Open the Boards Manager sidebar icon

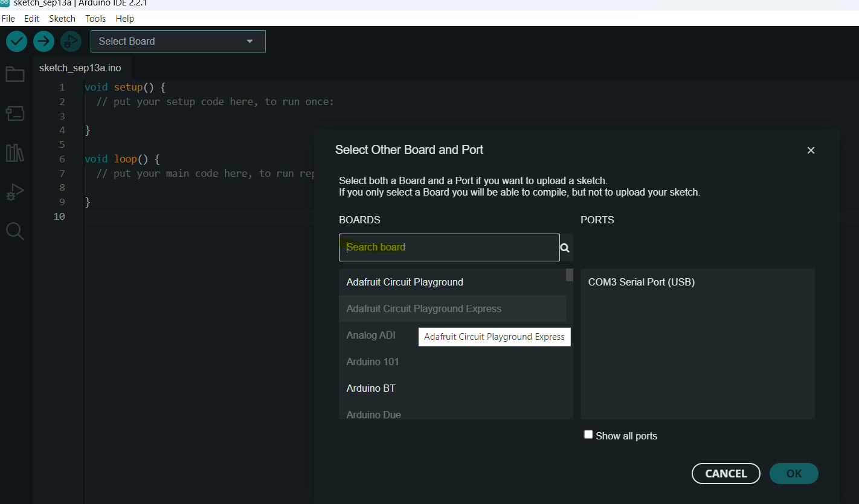point(15,113)
